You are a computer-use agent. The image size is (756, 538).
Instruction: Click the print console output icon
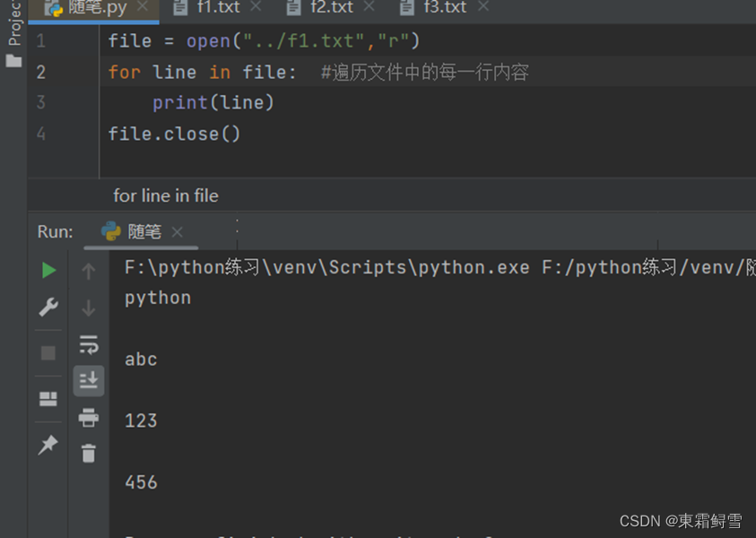[x=89, y=417]
